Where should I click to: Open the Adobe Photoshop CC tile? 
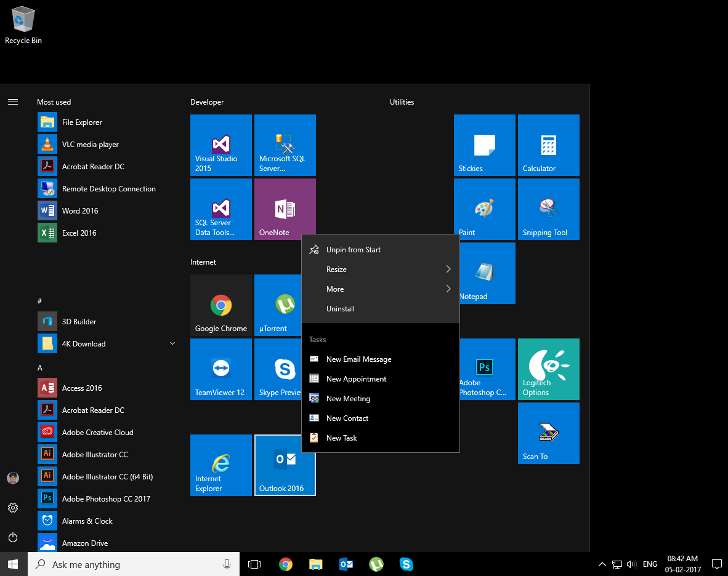488,369
